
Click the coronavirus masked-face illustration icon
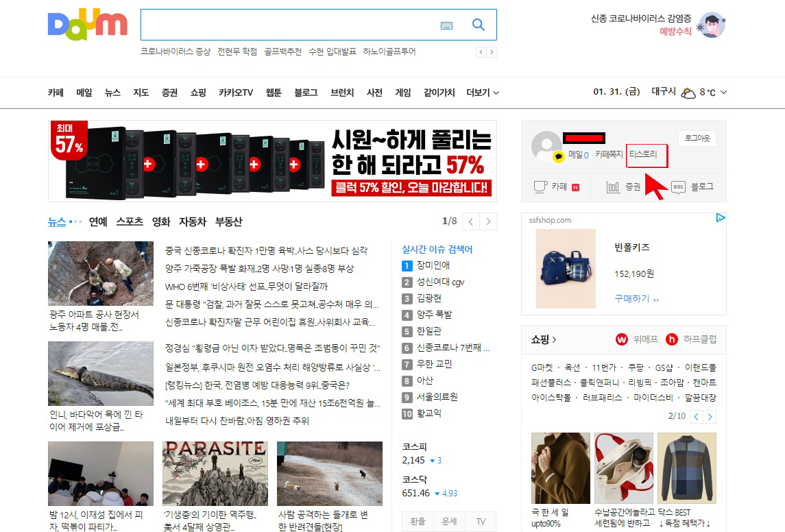pos(712,25)
